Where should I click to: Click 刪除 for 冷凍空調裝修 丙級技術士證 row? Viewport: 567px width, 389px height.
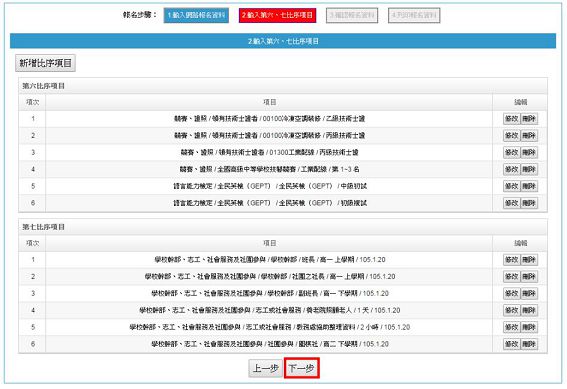pyautogui.click(x=529, y=136)
